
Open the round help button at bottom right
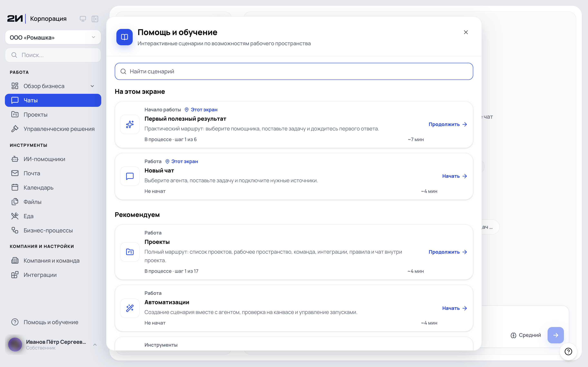point(568,351)
